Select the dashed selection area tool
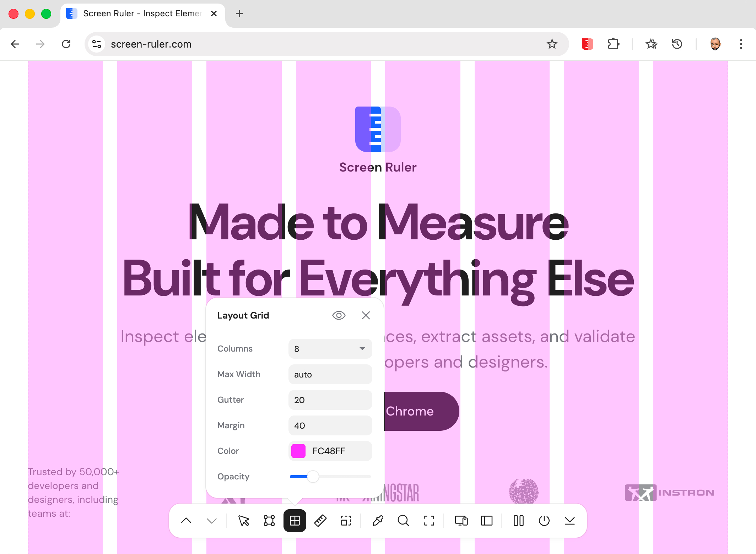 click(x=346, y=521)
